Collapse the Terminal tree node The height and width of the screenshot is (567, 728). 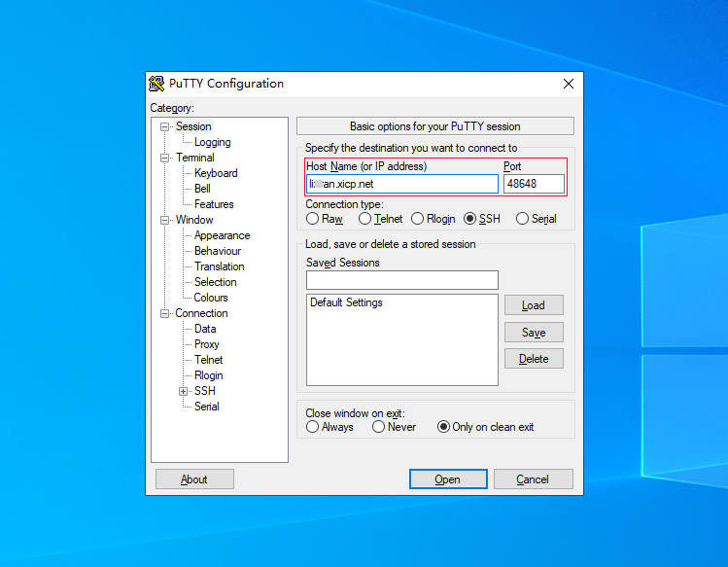(x=164, y=158)
